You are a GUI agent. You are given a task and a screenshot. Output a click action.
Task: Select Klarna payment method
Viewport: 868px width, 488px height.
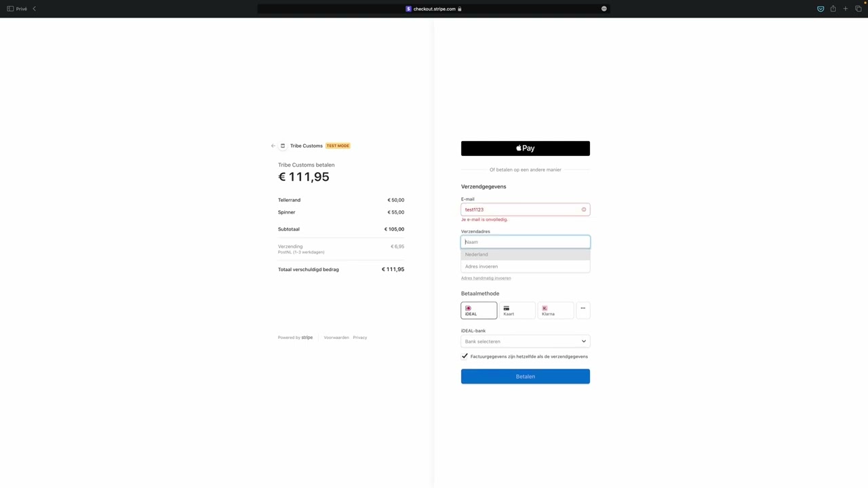coord(555,310)
